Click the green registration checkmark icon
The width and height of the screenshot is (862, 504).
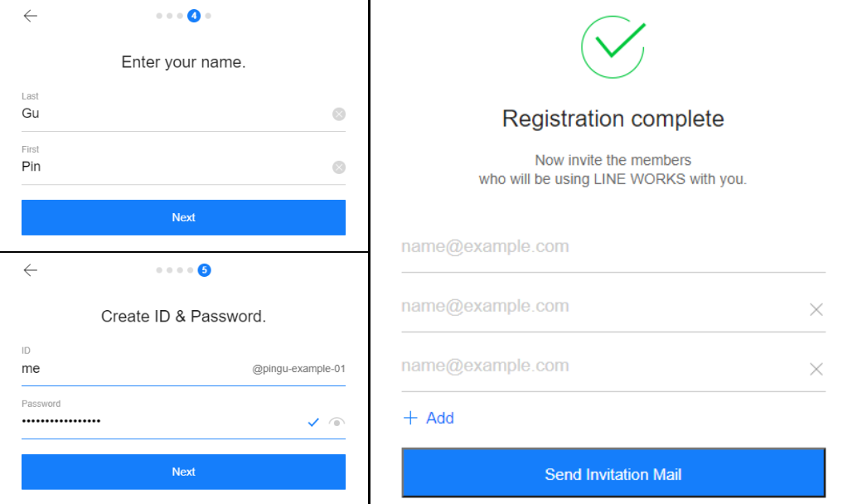(613, 46)
